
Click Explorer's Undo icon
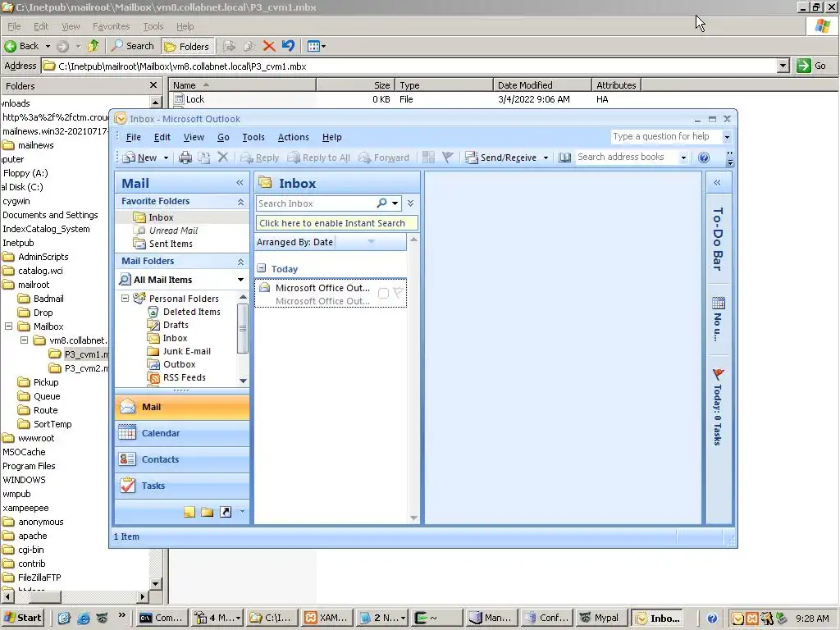288,46
